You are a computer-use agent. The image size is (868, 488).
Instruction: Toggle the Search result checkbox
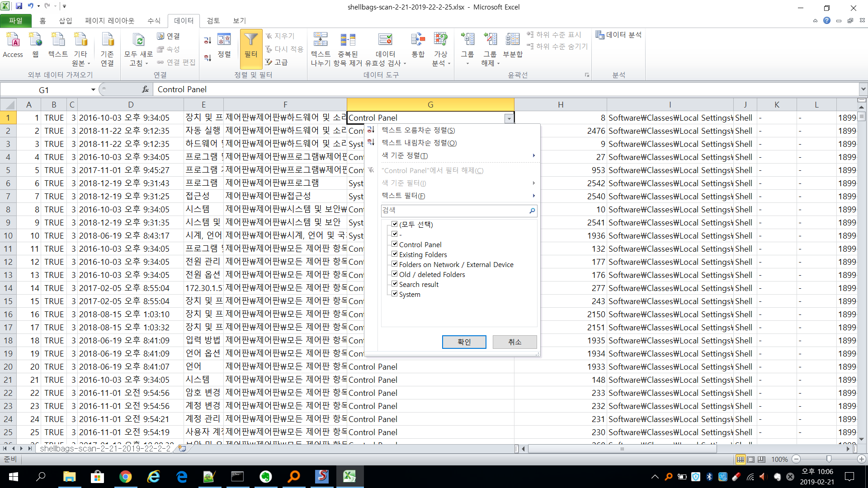coord(395,284)
